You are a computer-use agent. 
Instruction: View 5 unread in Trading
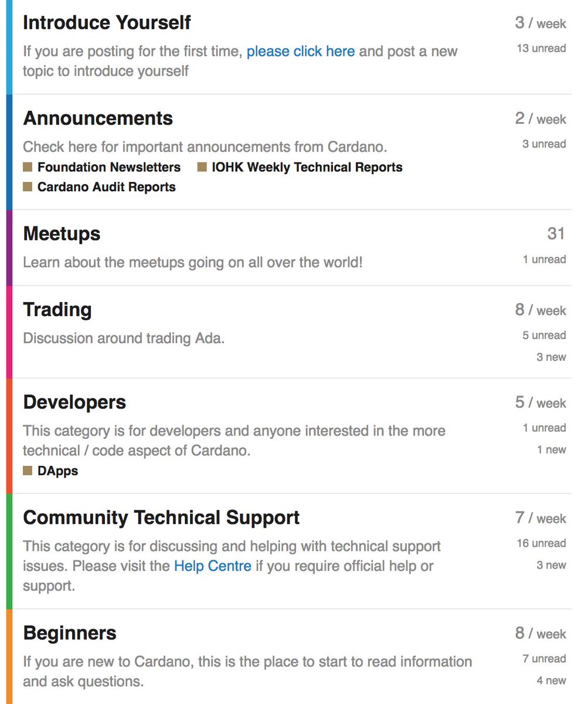(544, 335)
